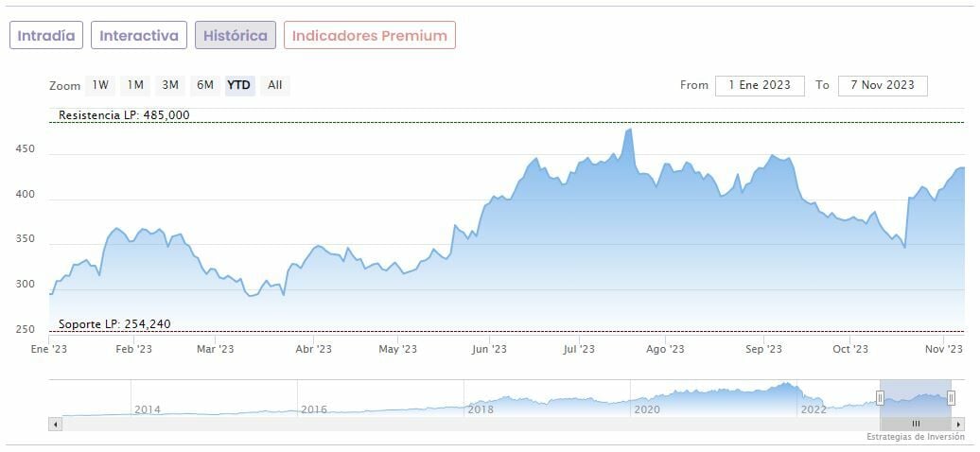
Task: Set zoom range to 1W
Action: coord(100,85)
